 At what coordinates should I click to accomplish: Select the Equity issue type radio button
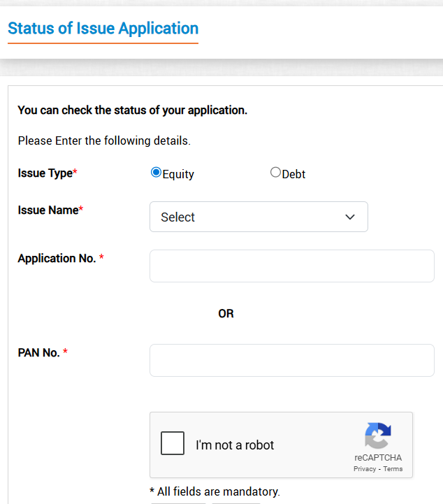pyautogui.click(x=156, y=172)
